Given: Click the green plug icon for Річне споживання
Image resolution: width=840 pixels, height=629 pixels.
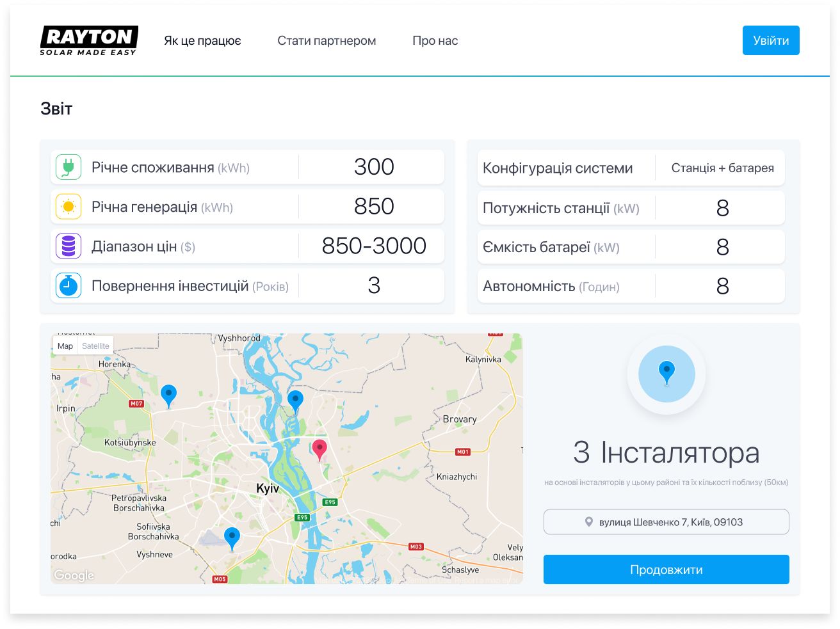Looking at the screenshot, I should tap(68, 166).
